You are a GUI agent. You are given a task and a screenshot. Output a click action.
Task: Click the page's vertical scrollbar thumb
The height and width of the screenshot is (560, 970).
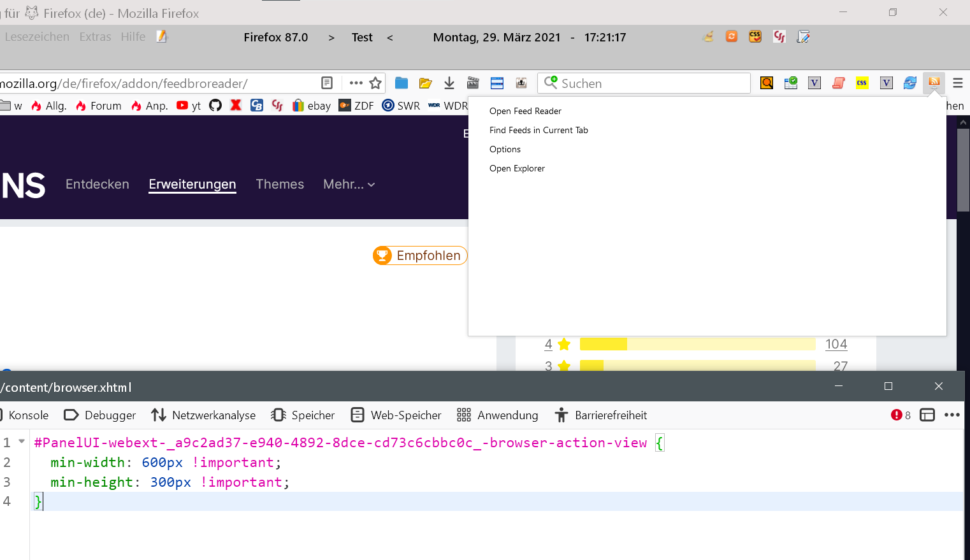click(964, 169)
